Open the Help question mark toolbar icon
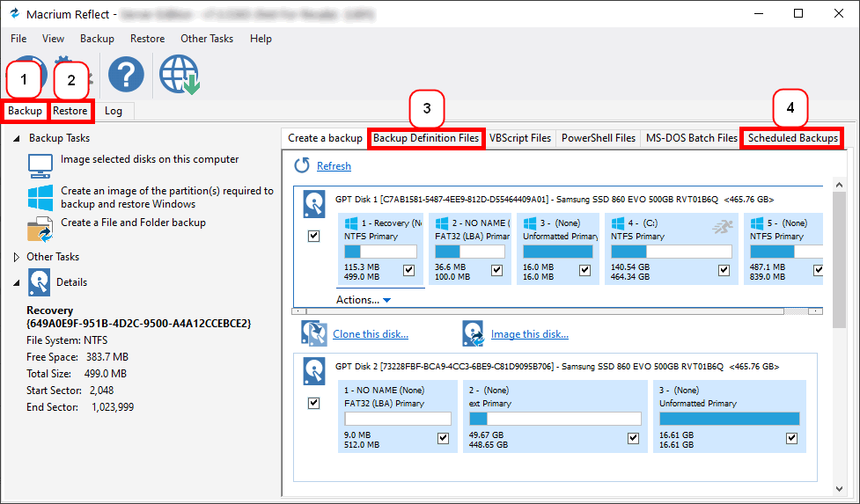The image size is (860, 504). tap(126, 75)
